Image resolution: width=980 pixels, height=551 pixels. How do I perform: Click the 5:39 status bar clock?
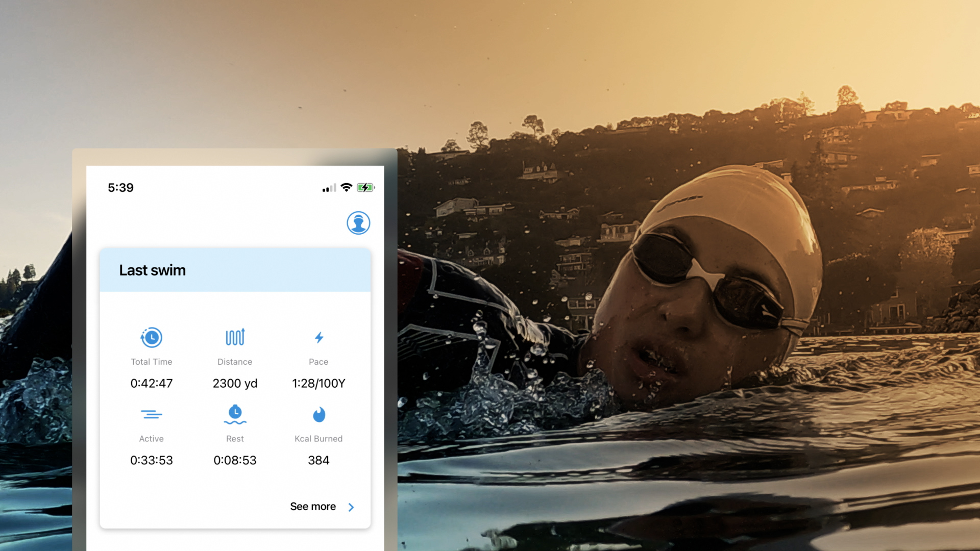[120, 188]
